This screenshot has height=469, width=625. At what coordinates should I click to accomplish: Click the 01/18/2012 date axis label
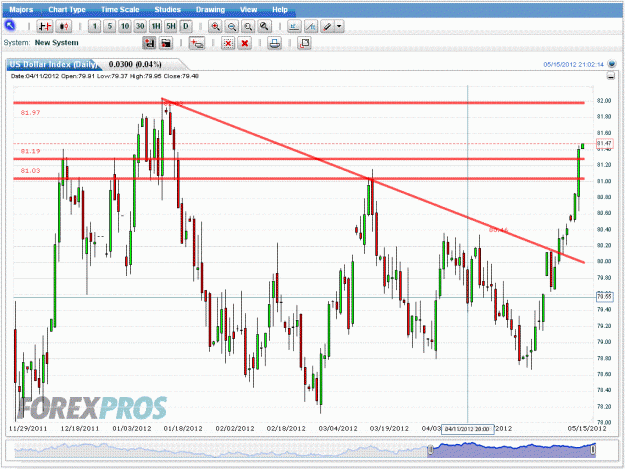183,428
